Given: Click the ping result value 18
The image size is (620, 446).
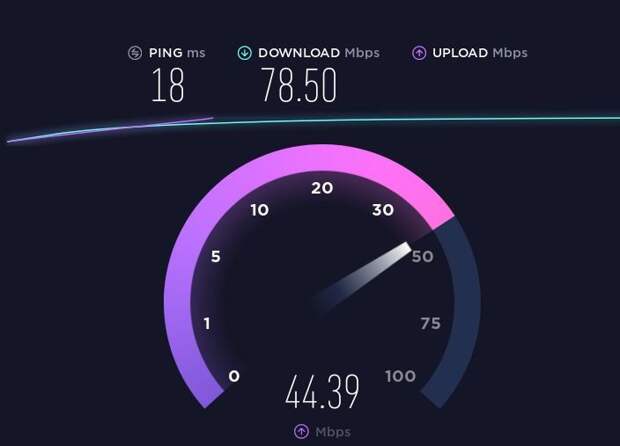Looking at the screenshot, I should 168,85.
